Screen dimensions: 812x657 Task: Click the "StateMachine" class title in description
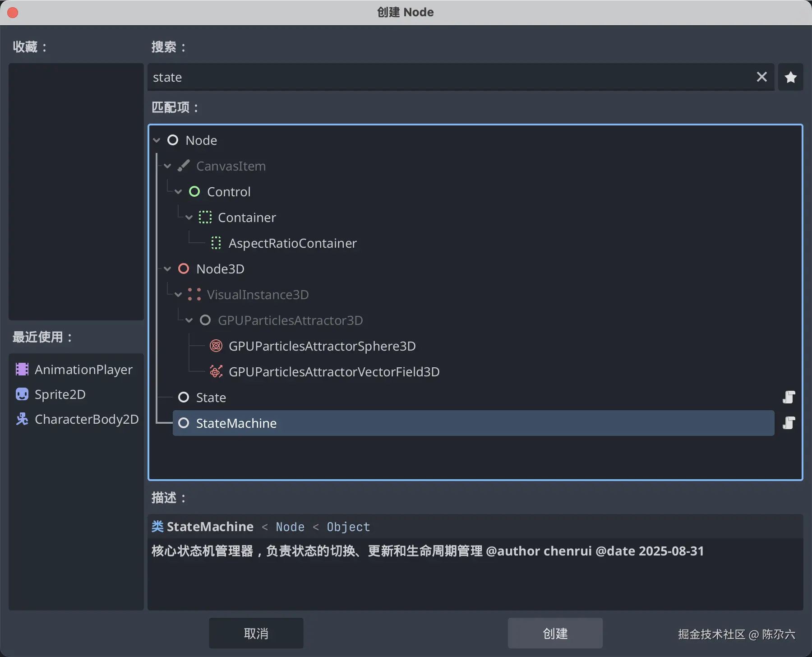click(x=210, y=527)
